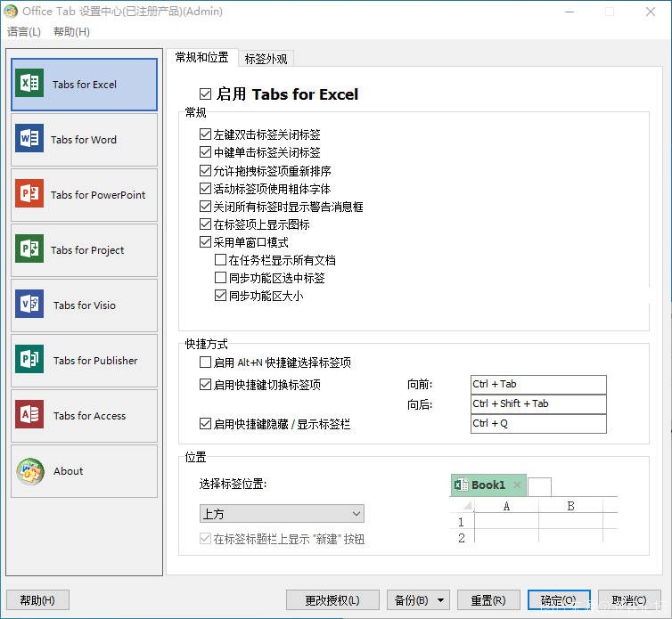
Task: Enable 在任务栏显示所有文档 checkbox
Action: click(x=220, y=259)
